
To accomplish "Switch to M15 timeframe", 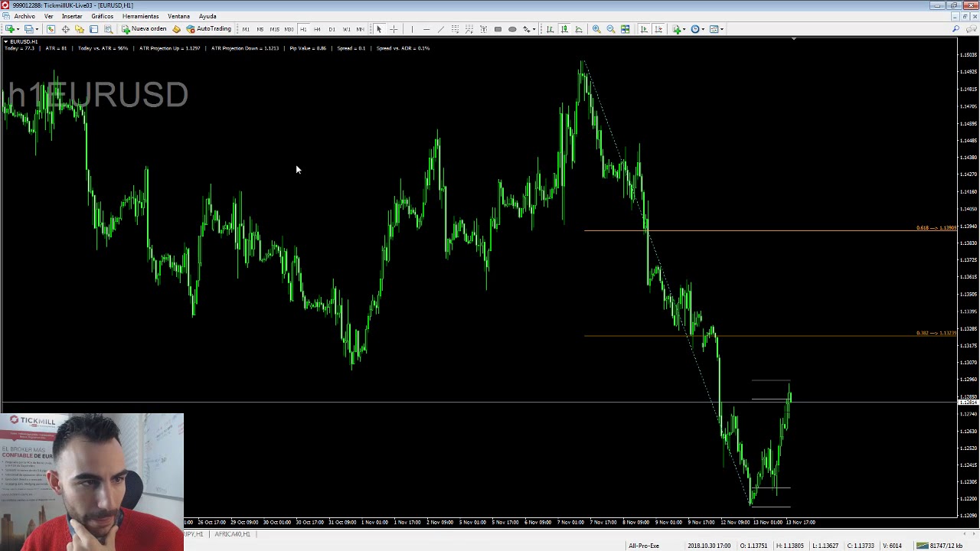I will [274, 29].
